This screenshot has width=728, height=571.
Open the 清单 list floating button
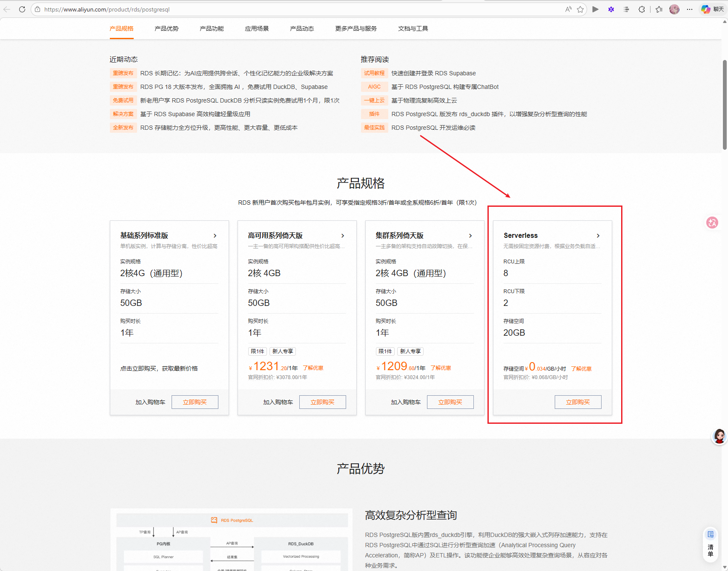(x=710, y=544)
